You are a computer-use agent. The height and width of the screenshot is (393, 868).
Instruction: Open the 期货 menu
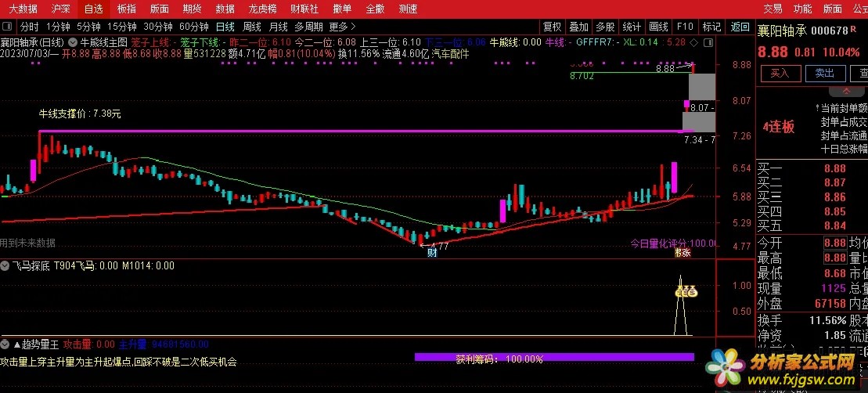tap(192, 9)
